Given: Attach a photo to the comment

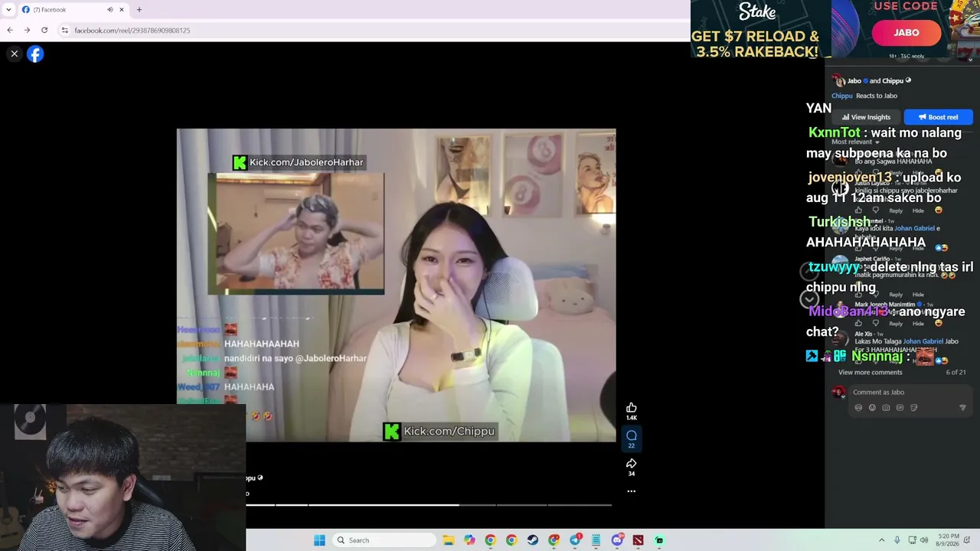Looking at the screenshot, I should tap(886, 408).
